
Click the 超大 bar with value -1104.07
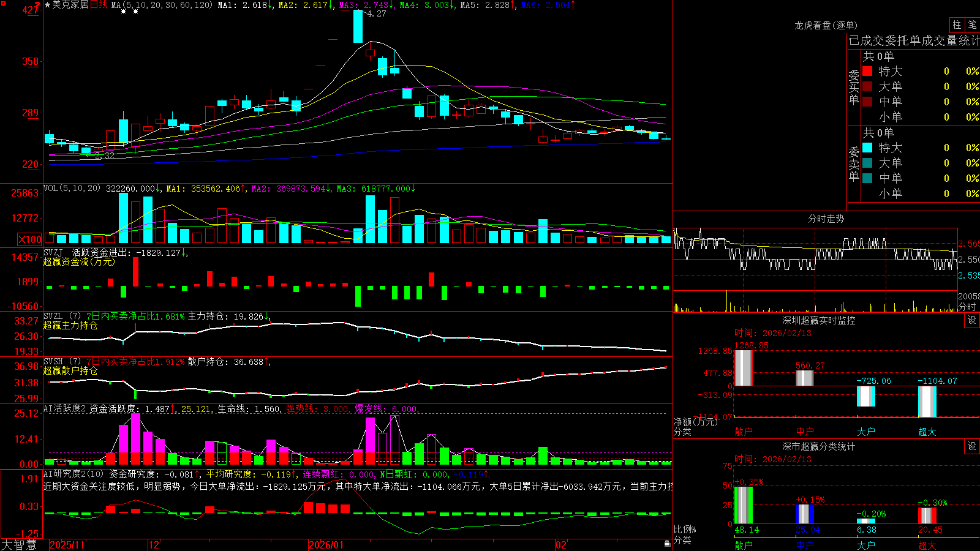click(x=927, y=402)
